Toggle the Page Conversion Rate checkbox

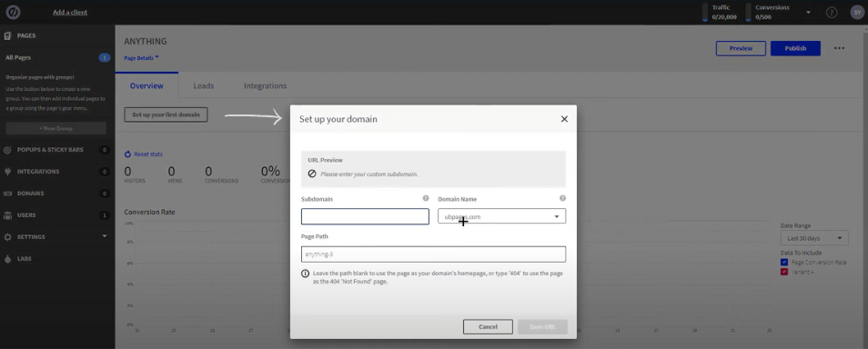pyautogui.click(x=784, y=262)
